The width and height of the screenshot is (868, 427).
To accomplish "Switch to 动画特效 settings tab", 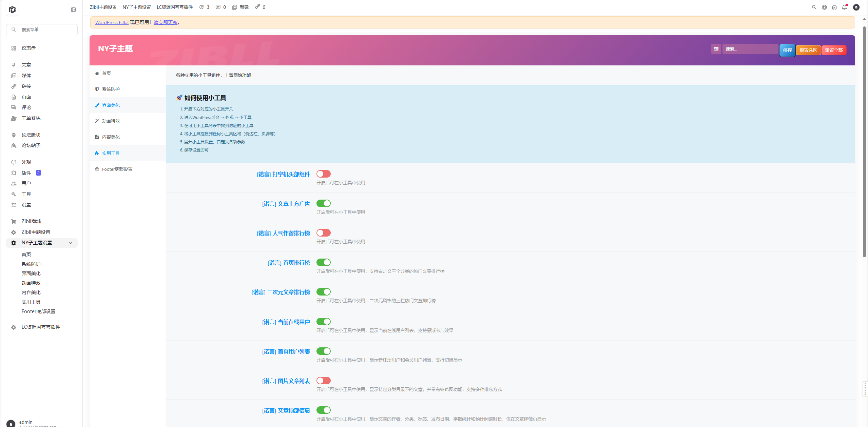I will [111, 121].
